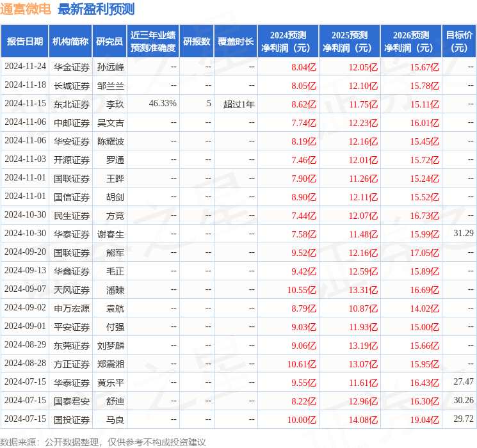This screenshot has width=477, height=448.
Task: Click the 目标价(元) column header
Action: click(x=458, y=42)
